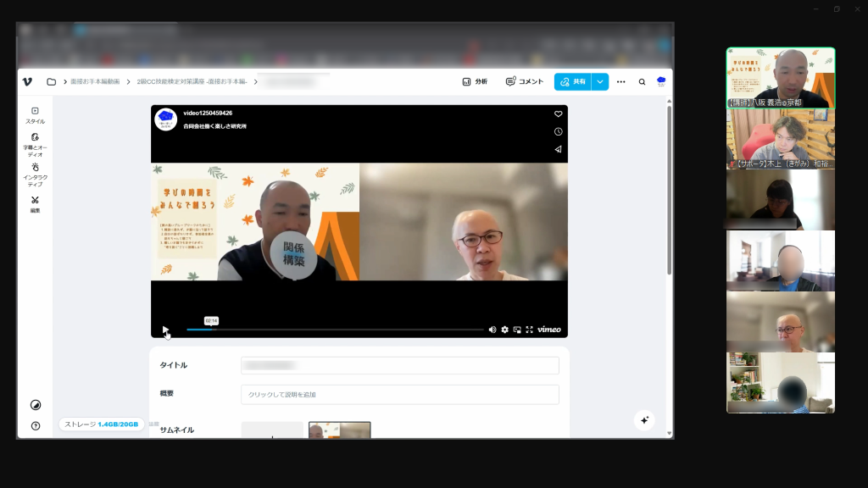The height and width of the screenshot is (488, 868).
Task: Open 字幕とオーディオ settings
Action: 35,144
